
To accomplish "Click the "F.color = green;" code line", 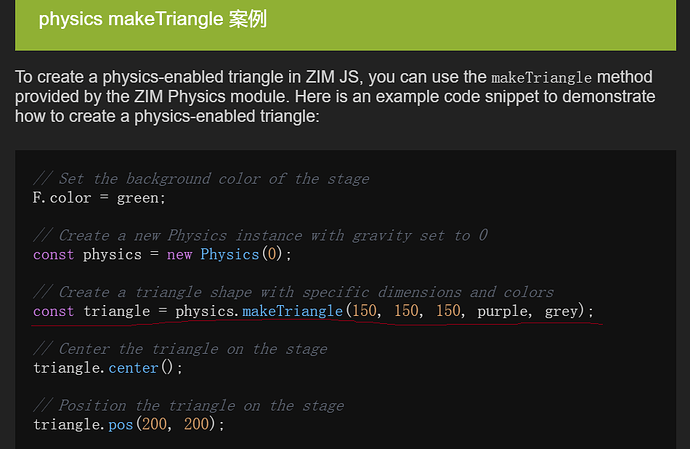I will click(x=99, y=198).
